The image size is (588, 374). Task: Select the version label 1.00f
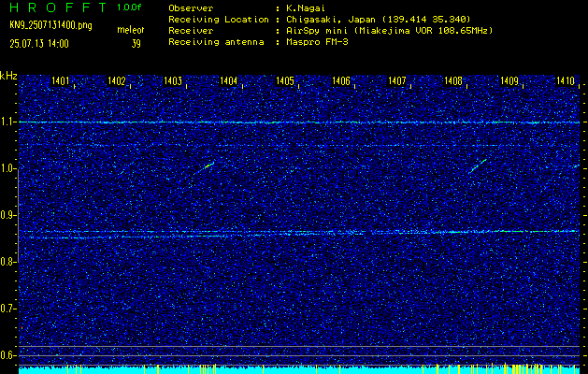[x=129, y=7]
